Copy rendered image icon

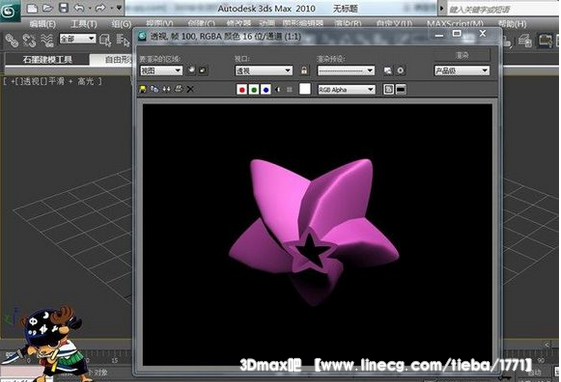pyautogui.click(x=154, y=89)
